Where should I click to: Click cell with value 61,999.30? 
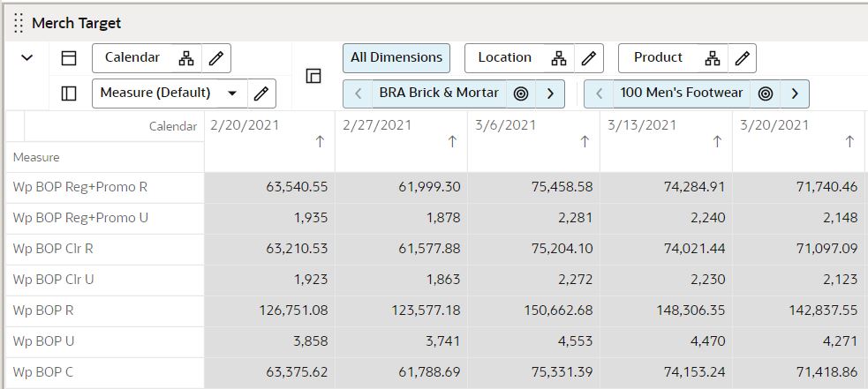pyautogui.click(x=402, y=187)
